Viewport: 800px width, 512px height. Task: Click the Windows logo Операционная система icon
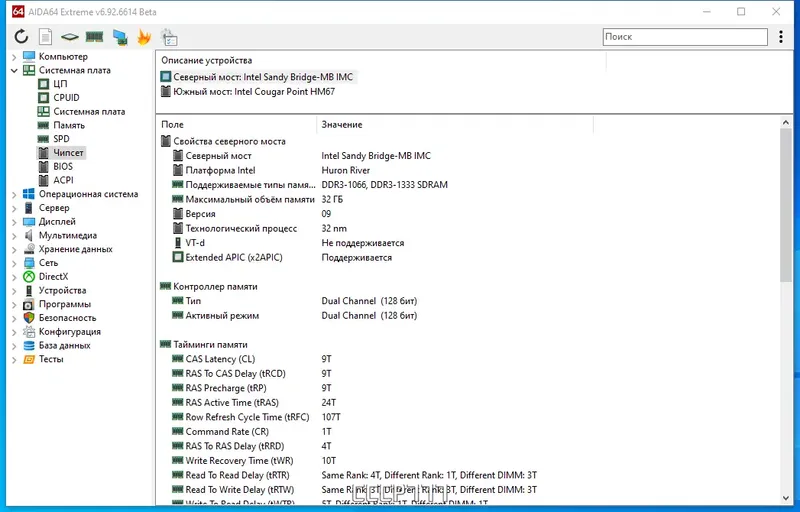[x=29, y=194]
